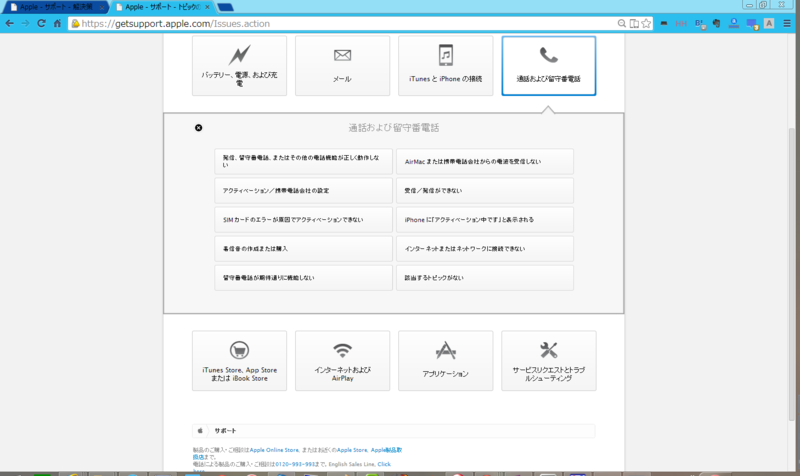Screen dimensions: 800x476
Task: Click the Evernote elephant extension icon
Action: tap(717, 23)
